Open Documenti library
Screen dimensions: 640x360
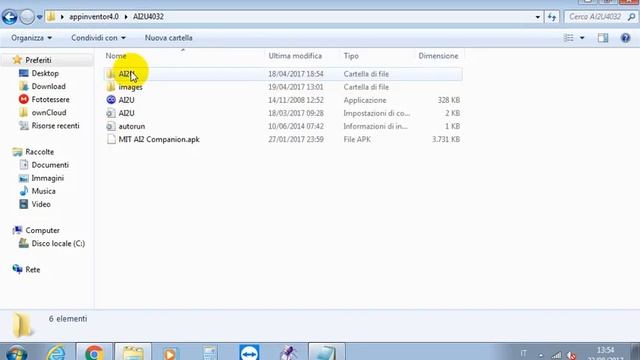(50, 165)
